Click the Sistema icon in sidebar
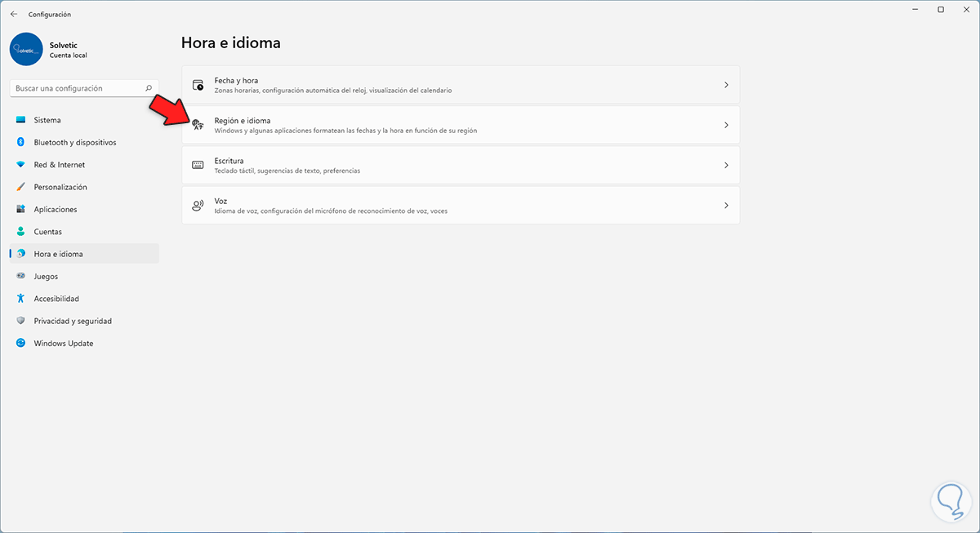The image size is (980, 533). point(21,120)
